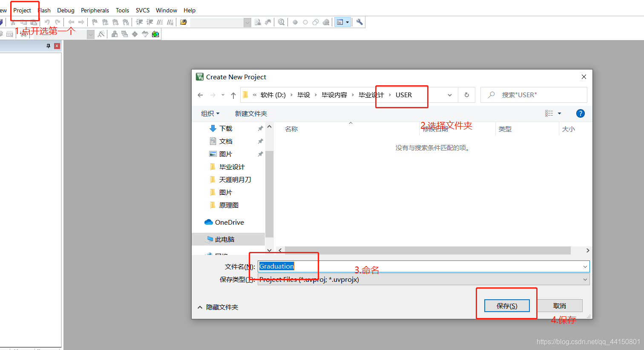
Task: Click the Insert Breakpoint circle icon
Action: click(295, 22)
